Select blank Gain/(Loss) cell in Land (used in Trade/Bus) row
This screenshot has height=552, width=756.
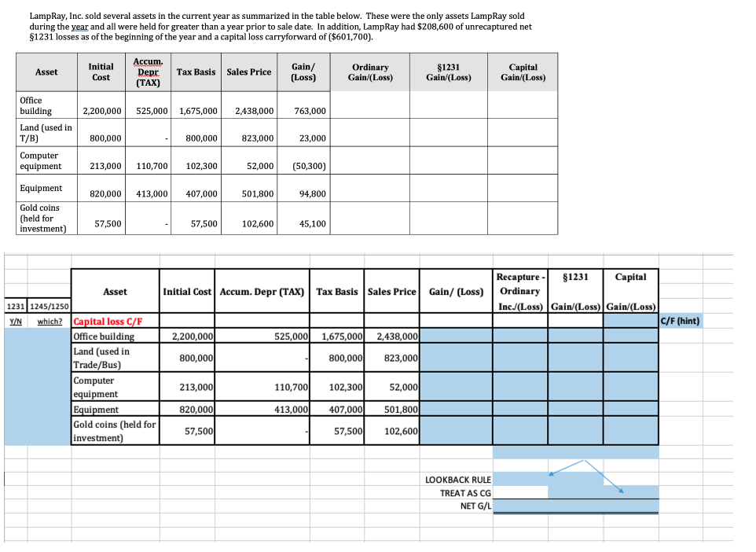pyautogui.click(x=456, y=358)
